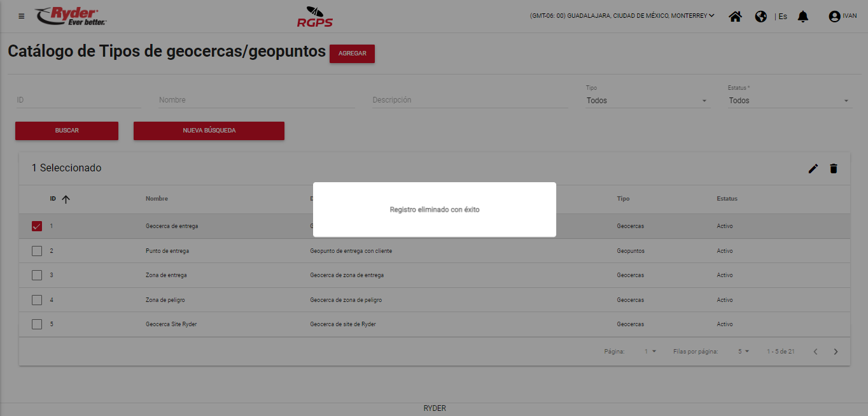
Task: Sort by ID using arrow icon
Action: click(66, 199)
